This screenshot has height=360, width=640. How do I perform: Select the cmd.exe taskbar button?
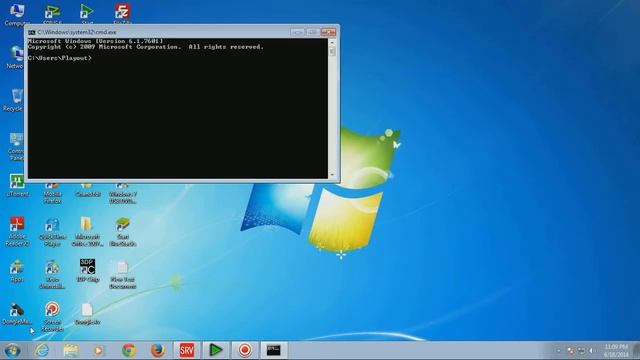[x=273, y=350]
